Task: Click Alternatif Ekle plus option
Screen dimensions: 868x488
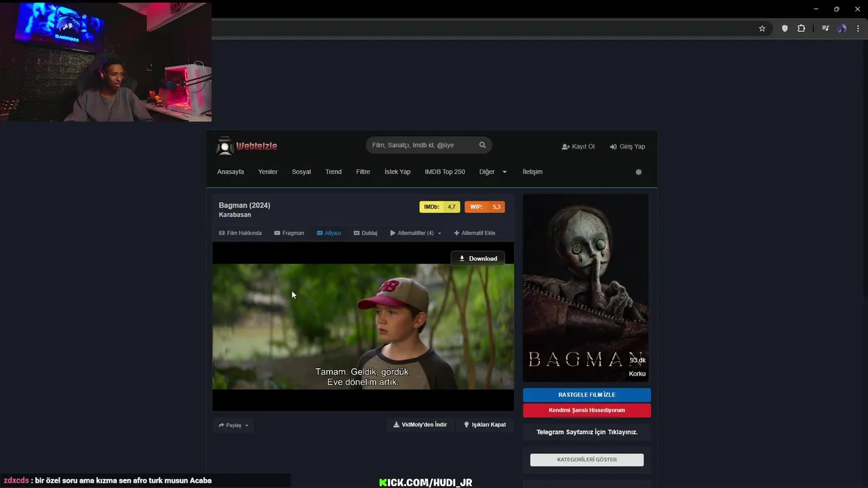Action: coord(475,233)
